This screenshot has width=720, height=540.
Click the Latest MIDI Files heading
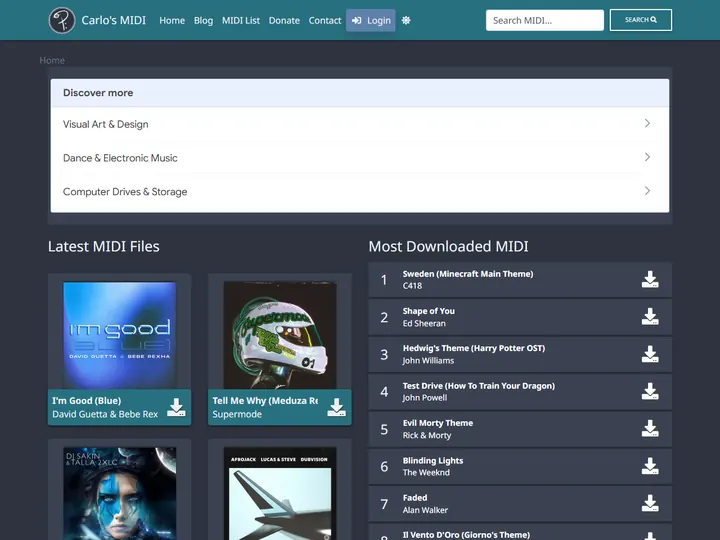pos(104,247)
